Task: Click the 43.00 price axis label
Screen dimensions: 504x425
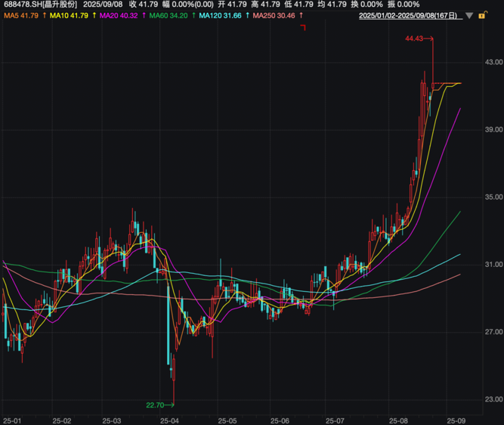Action: 493,62
